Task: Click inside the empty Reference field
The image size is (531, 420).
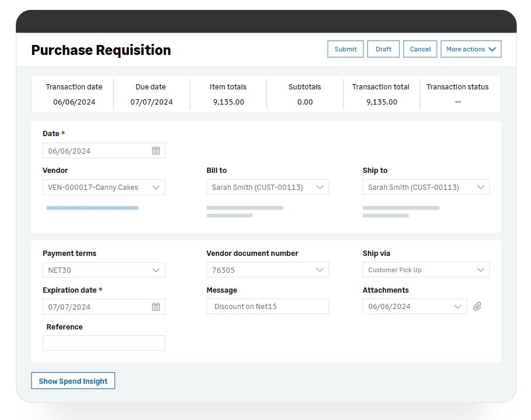Action: point(103,343)
